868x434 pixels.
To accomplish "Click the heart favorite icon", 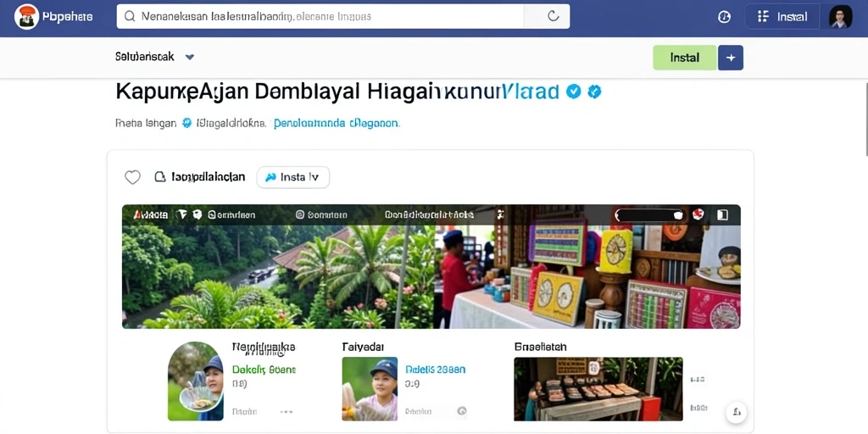I will (x=132, y=177).
